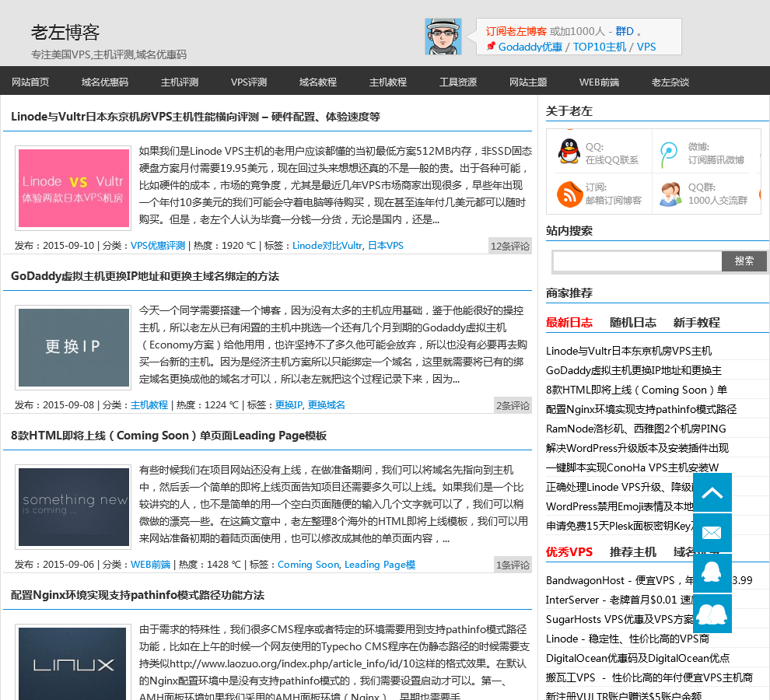
Task: Go to WEB前端 in the nav bar
Action: [599, 82]
